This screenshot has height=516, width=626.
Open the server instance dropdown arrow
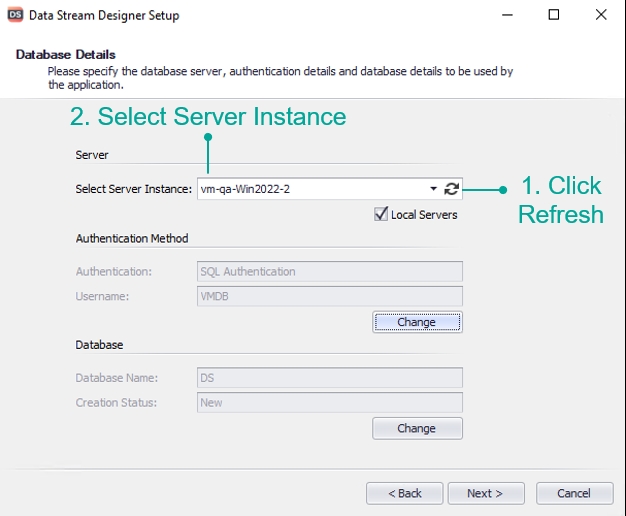[434, 189]
